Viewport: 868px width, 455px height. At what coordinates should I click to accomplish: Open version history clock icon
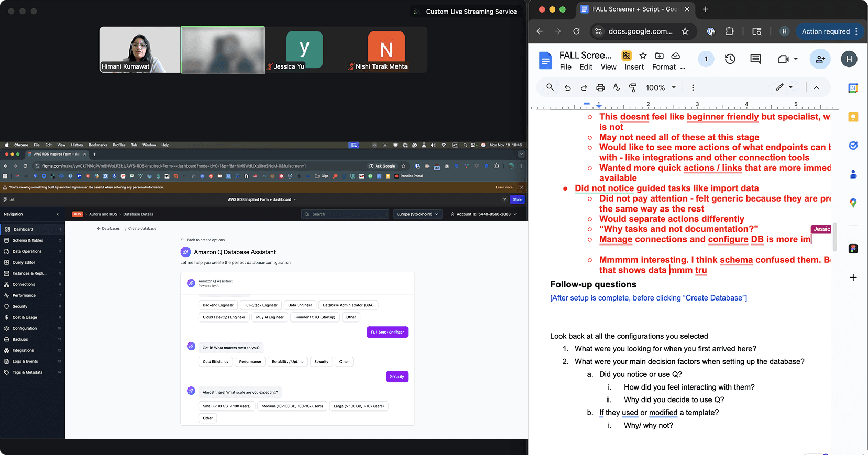pyautogui.click(x=730, y=59)
